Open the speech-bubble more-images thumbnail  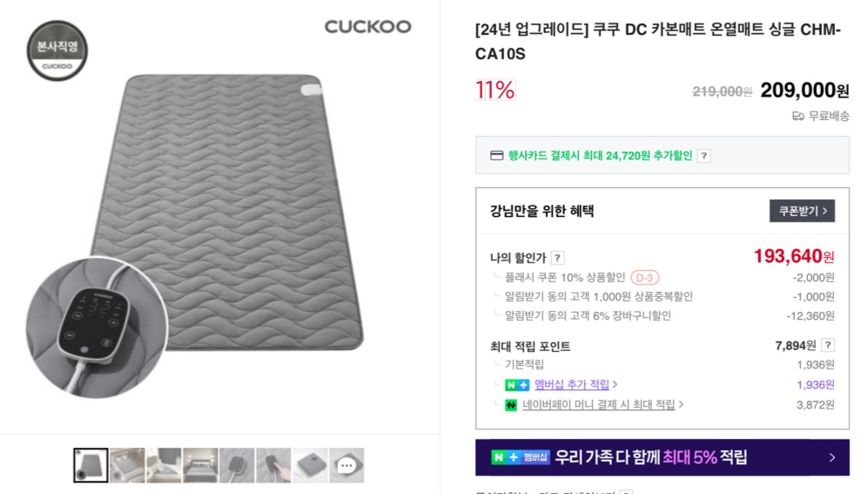click(347, 465)
